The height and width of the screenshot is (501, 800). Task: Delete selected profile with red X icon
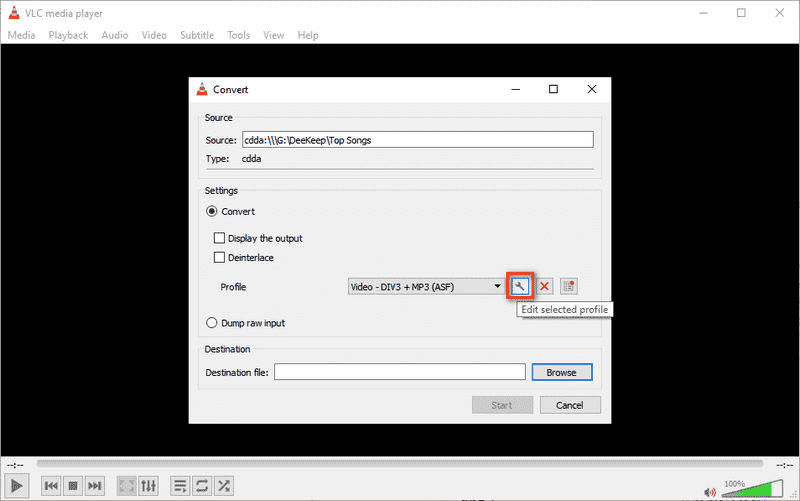click(545, 287)
